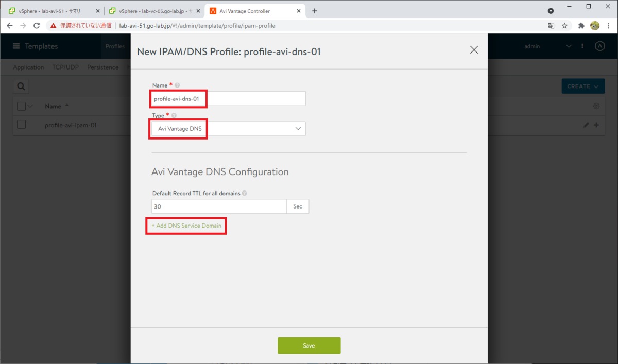The image size is (618, 364).
Task: Close the New IPAM/DNS Profile dialog
Action: [x=474, y=50]
